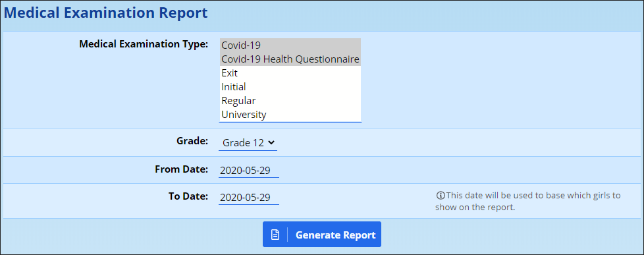
Task: Click the To Date label
Action: (x=188, y=196)
